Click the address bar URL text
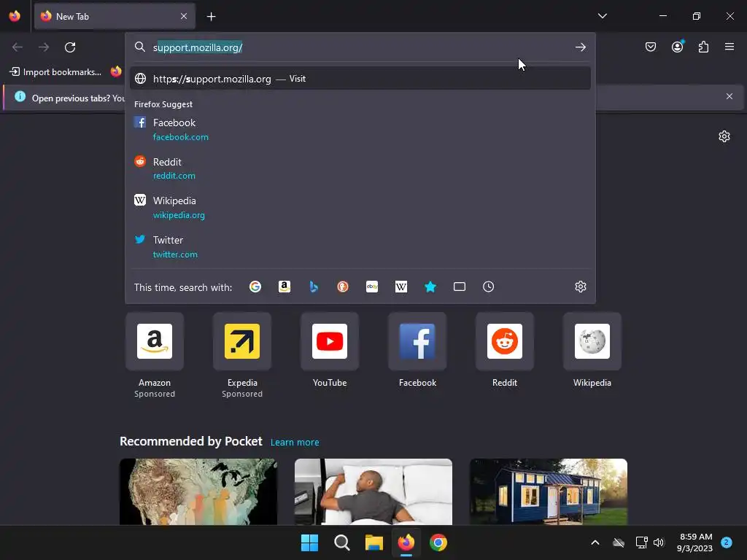Image resolution: width=747 pixels, height=560 pixels. point(198,47)
